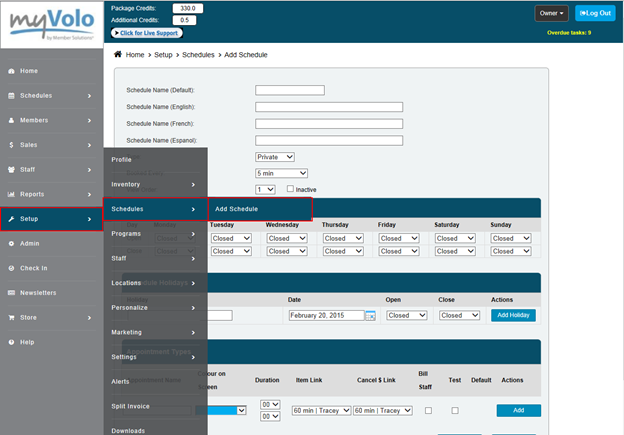Click the Schedule Name (English) text field
Viewport: 624px width, 435px height.
click(328, 107)
